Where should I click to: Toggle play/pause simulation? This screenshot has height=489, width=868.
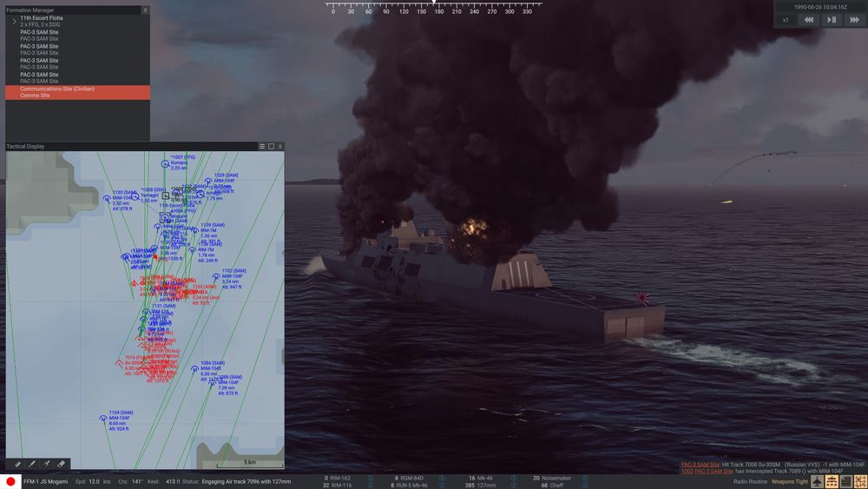[x=832, y=20]
